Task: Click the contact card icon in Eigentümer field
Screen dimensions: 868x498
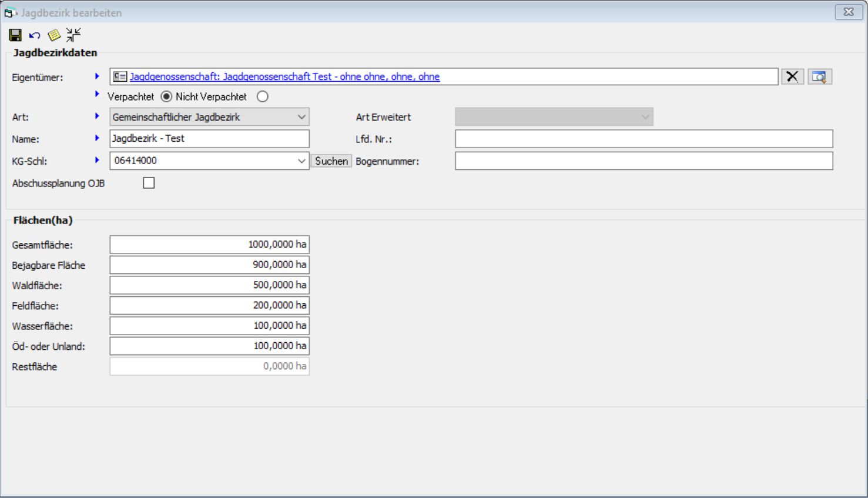Action: tap(120, 76)
